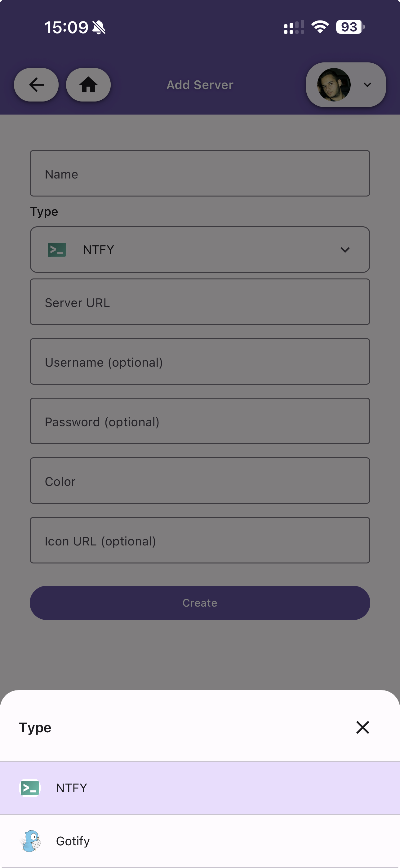Select NTFY option in Type list
The width and height of the screenshot is (400, 868).
coord(200,788)
